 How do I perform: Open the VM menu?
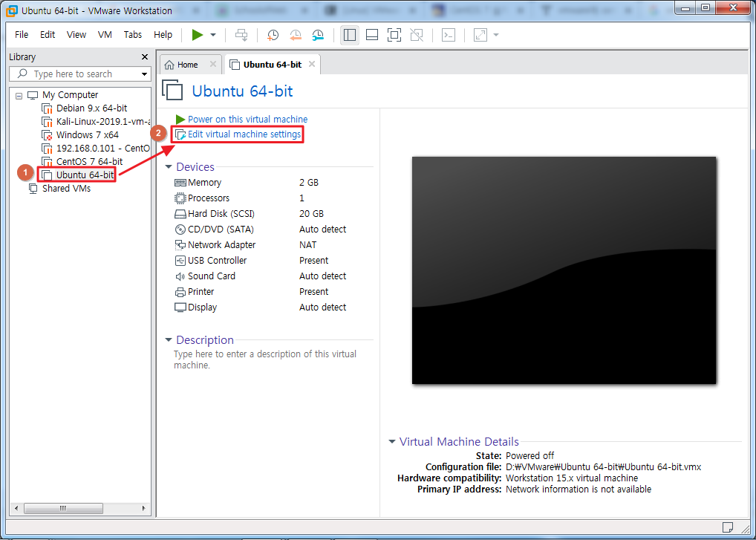(105, 35)
